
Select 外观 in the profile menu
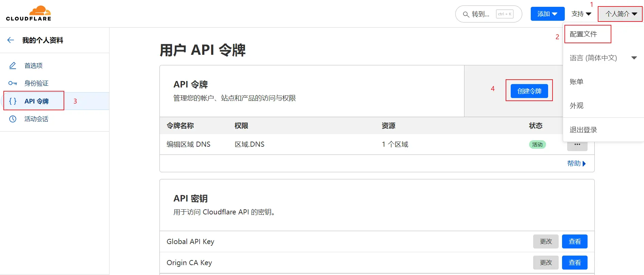577,106
